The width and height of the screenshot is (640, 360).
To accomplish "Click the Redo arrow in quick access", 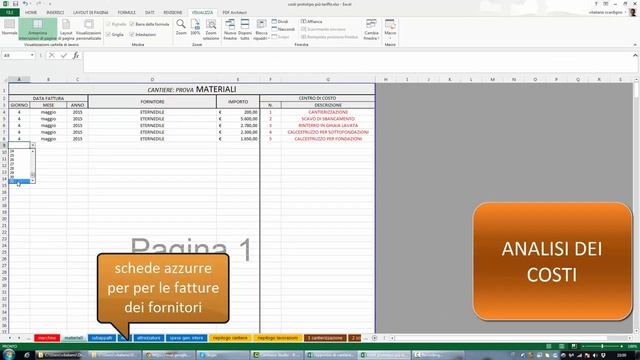I will click(38, 4).
